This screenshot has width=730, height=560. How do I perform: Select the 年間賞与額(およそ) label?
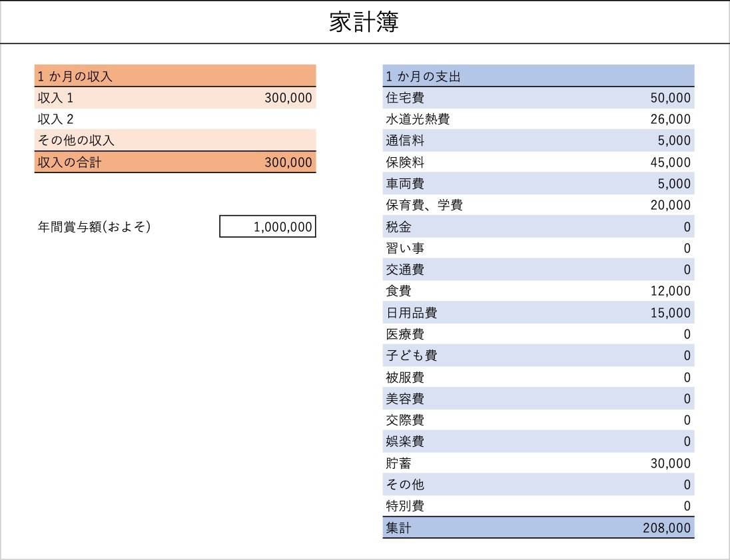click(x=95, y=226)
